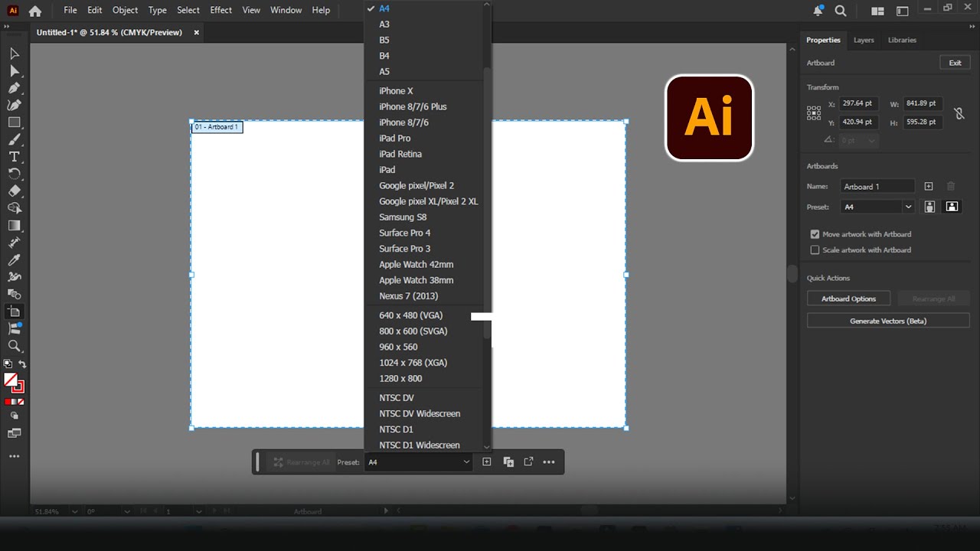980x551 pixels.
Task: Open workspace switcher dropdown
Action: (x=903, y=11)
